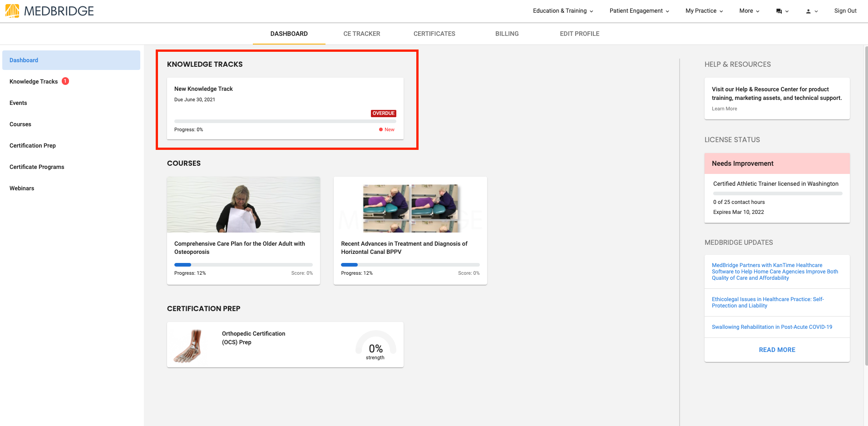
Task: Expand the Patient Engagement menu
Action: pyautogui.click(x=639, y=11)
